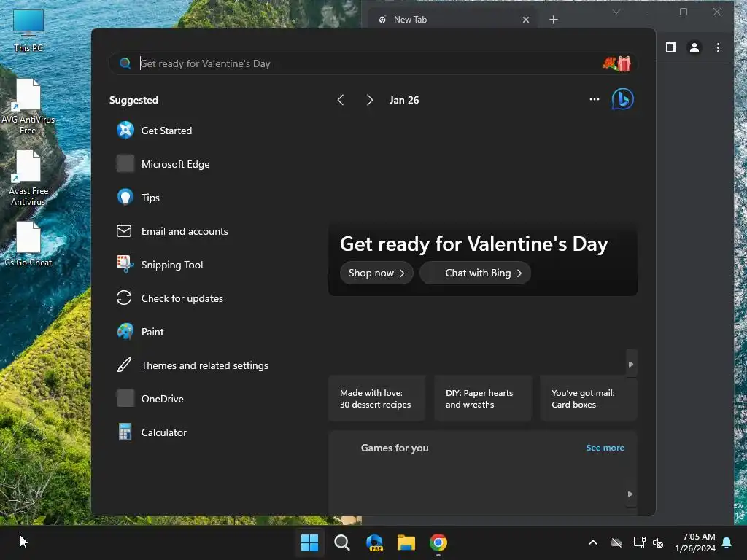
Task: Show hidden tray icons chevron
Action: tap(592, 542)
